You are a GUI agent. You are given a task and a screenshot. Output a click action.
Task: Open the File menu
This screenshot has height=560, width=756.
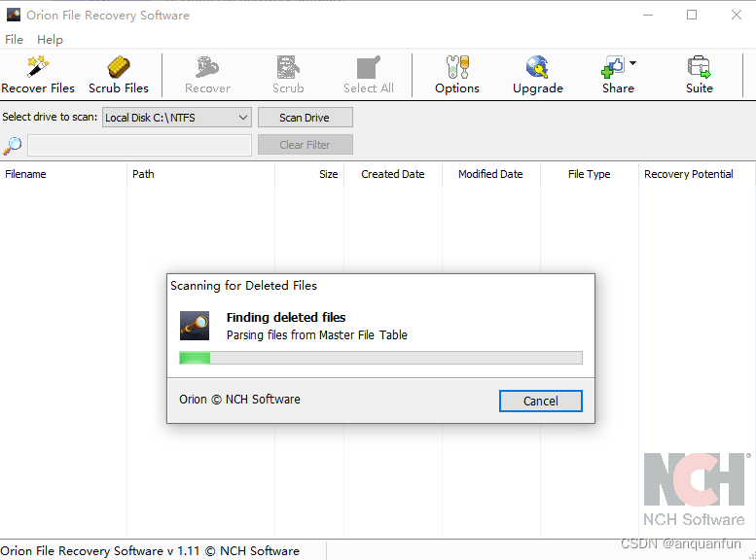pos(14,40)
